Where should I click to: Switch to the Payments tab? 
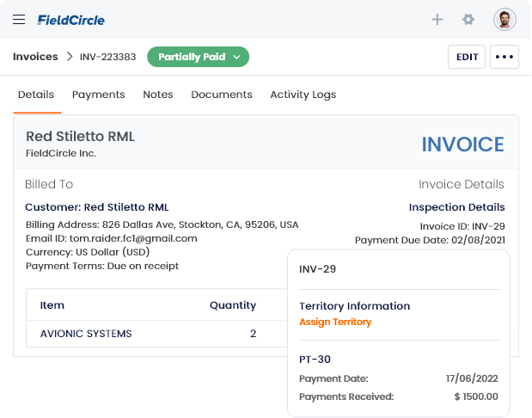tap(98, 95)
